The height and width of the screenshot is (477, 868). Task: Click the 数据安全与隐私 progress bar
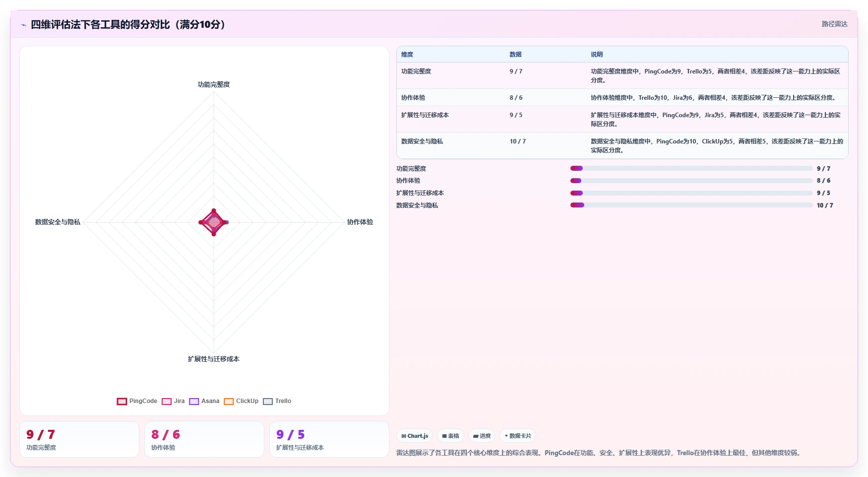691,205
